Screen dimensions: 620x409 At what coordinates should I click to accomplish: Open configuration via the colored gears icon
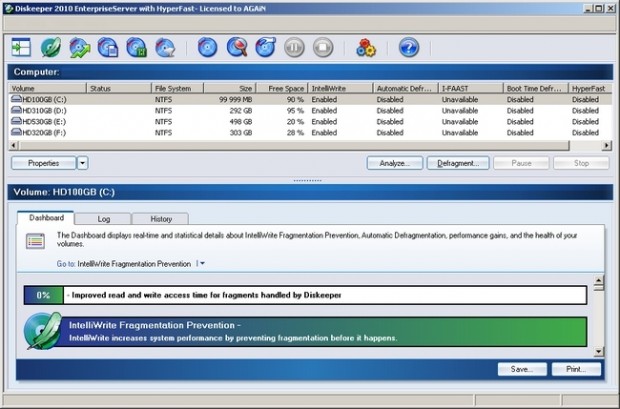pos(366,47)
